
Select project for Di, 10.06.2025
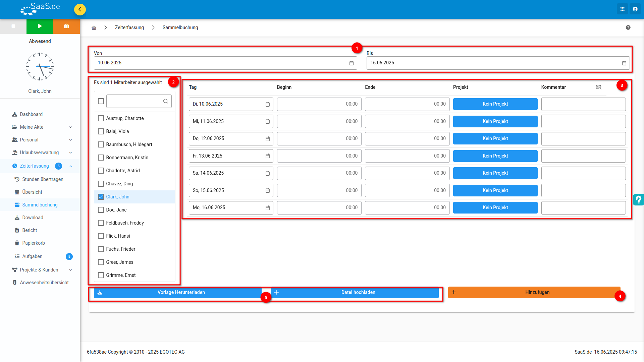point(495,104)
